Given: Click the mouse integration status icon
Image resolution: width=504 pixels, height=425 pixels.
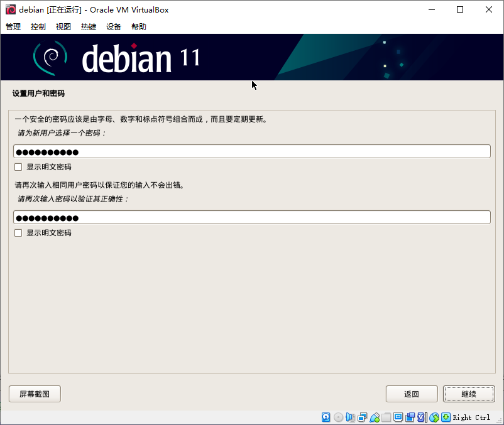Looking at the screenshot, I should tap(434, 417).
